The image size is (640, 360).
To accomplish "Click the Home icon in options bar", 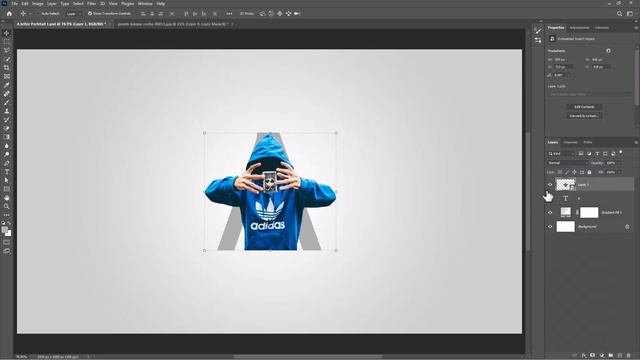I will tap(9, 13).
